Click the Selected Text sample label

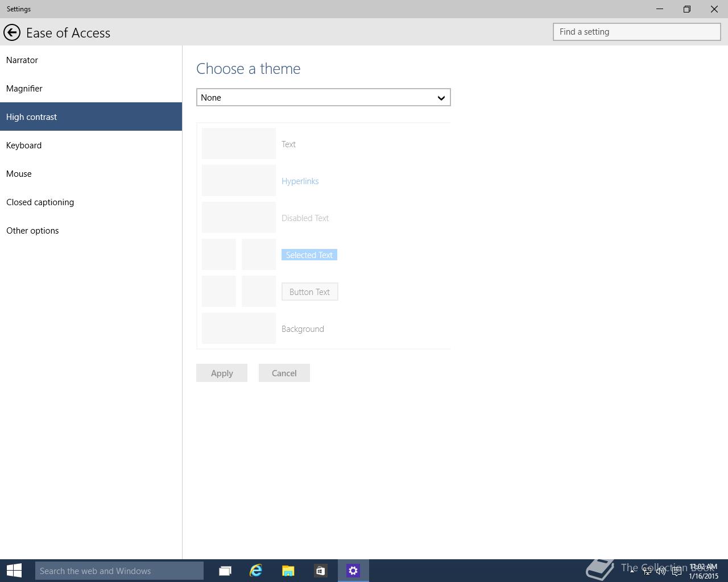click(309, 255)
